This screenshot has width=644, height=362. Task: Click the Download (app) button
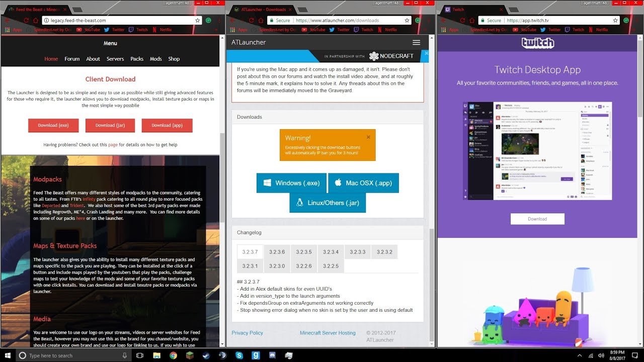coord(167,125)
